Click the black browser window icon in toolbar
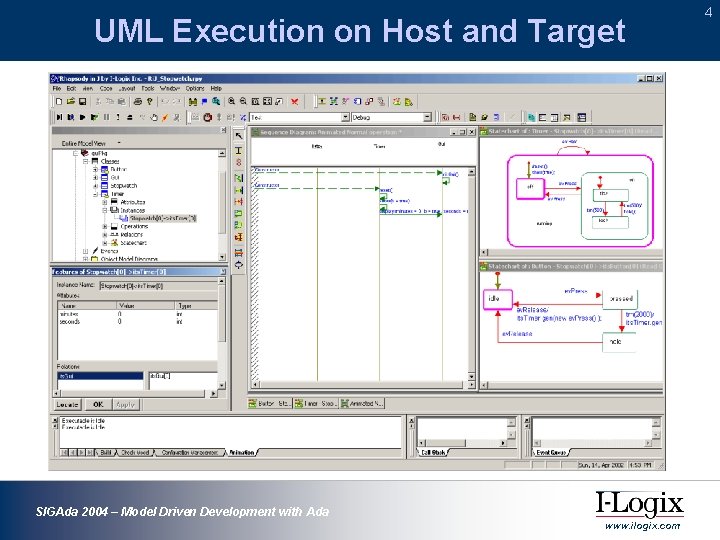 (x=582, y=118)
